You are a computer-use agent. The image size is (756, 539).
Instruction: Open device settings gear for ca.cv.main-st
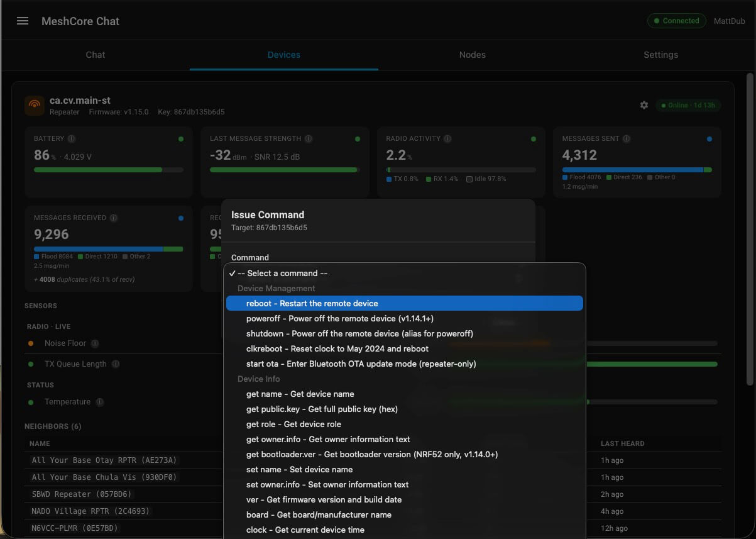click(644, 105)
